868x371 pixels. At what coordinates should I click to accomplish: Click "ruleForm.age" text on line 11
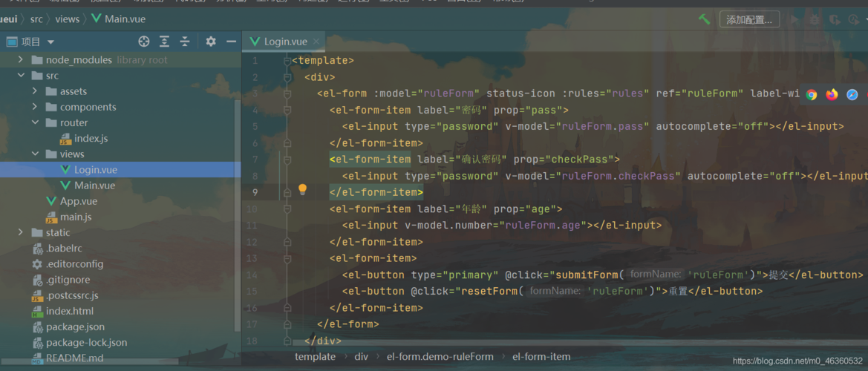[543, 226]
